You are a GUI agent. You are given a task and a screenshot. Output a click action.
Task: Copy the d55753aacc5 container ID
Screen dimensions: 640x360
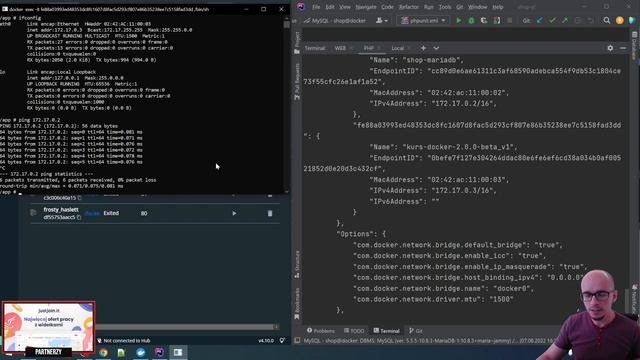[79, 218]
